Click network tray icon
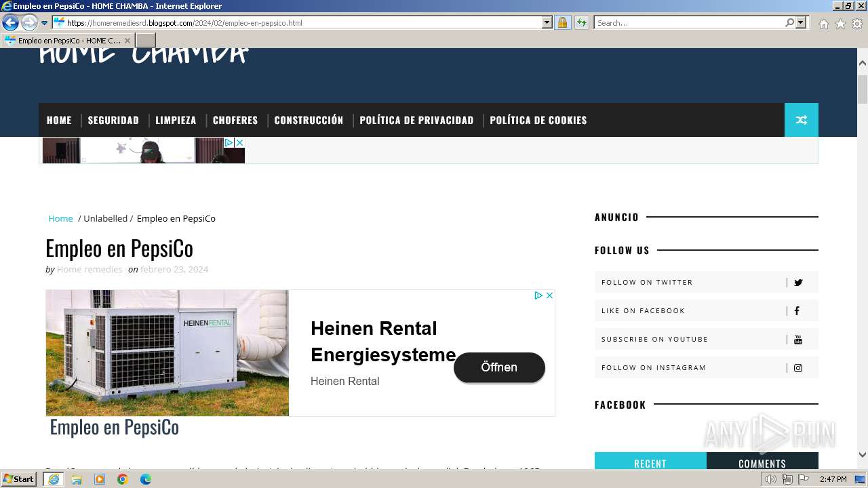Viewport: 868px width, 488px height. tap(787, 479)
